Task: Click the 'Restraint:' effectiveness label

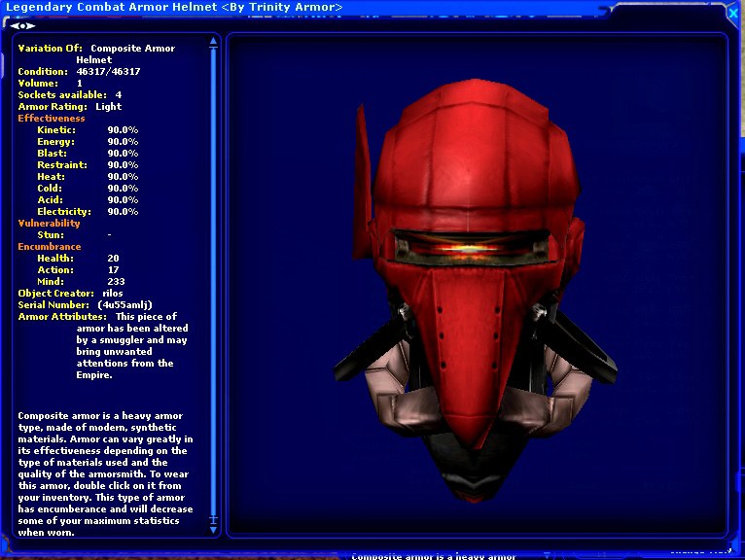Action: (x=62, y=165)
